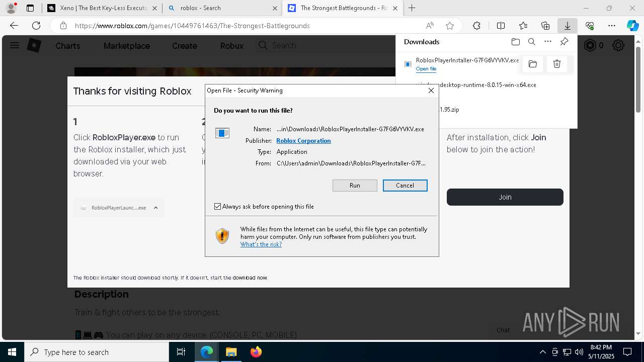
Task: Switch to Xeno Key-Less Executor tab
Action: point(103,8)
